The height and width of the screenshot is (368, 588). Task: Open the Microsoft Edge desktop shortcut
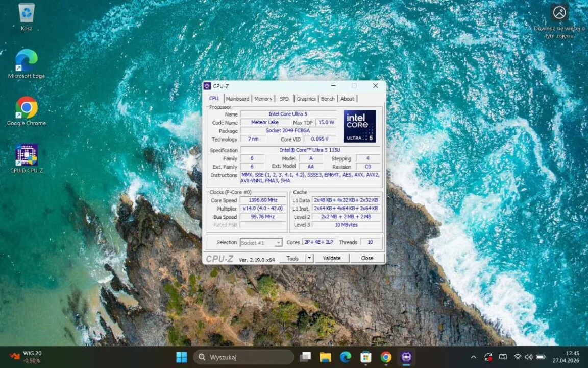[27, 61]
